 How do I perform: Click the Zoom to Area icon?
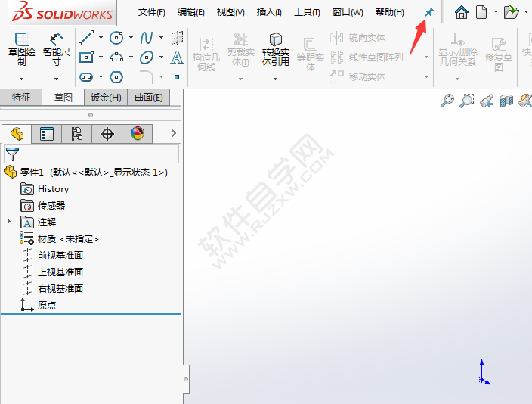tap(467, 101)
